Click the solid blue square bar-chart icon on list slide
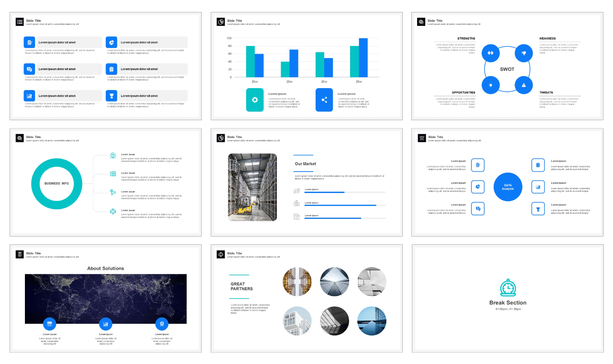 pyautogui.click(x=29, y=96)
